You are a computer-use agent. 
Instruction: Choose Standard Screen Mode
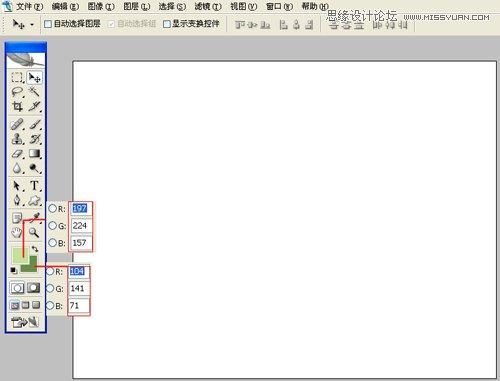coord(15,305)
